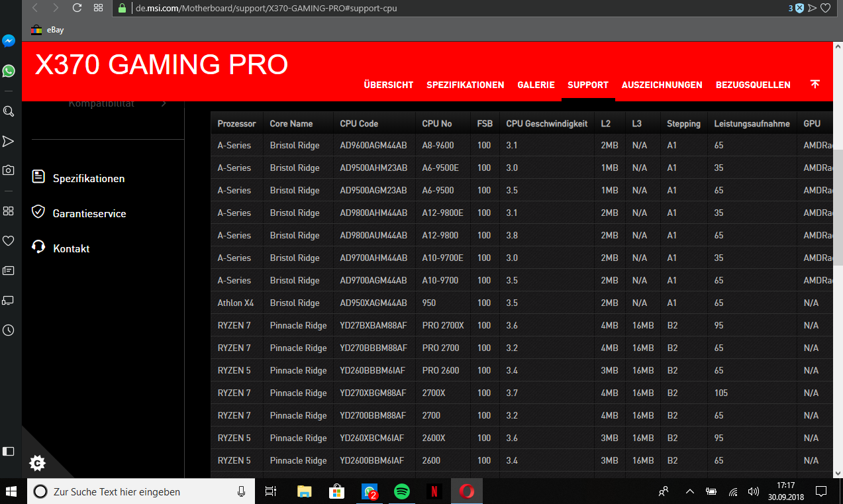The image size is (843, 504).
Task: Open the Action Center notifications
Action: pos(821,491)
